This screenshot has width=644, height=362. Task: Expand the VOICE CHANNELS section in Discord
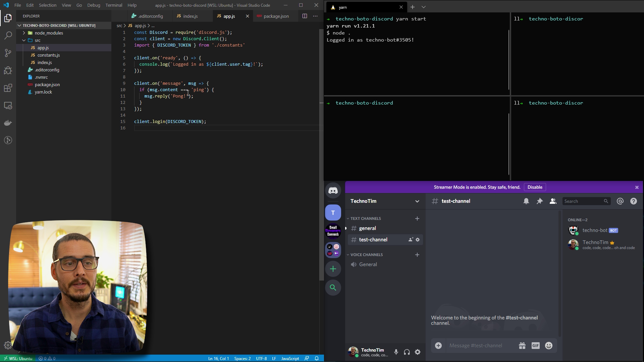click(x=347, y=255)
